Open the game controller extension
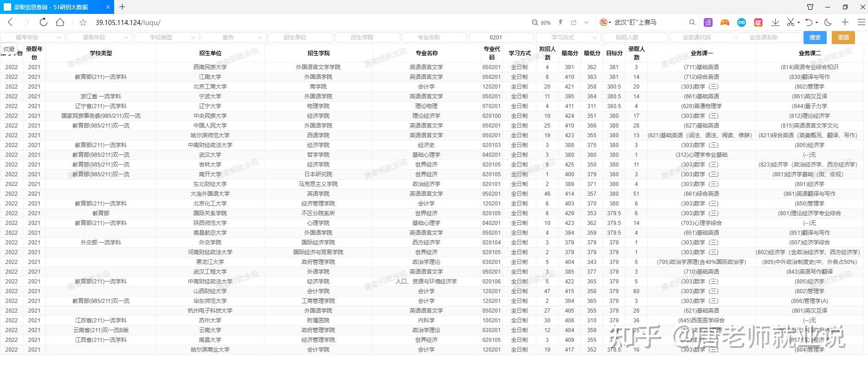The image size is (868, 372). 725,22
